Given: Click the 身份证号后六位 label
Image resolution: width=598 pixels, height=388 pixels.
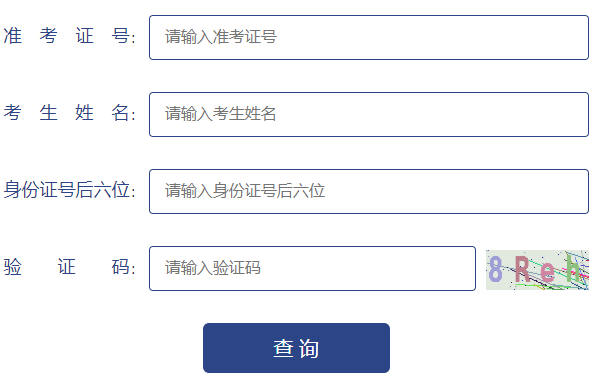Looking at the screenshot, I should [x=69, y=190].
